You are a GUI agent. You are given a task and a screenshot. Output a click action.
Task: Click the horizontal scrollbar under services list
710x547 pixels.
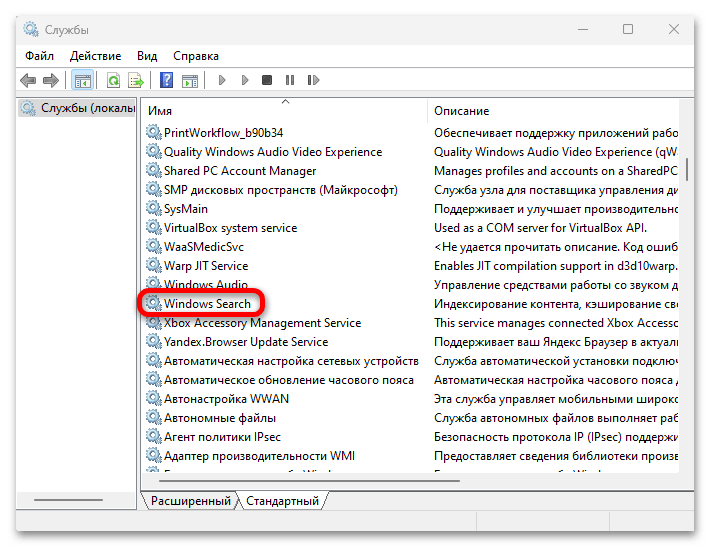(x=309, y=480)
